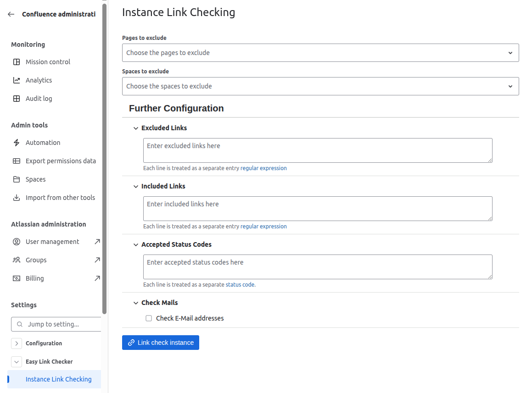The image size is (532, 393).
Task: Click the back arrow beside Confluence administration
Action: (x=11, y=14)
